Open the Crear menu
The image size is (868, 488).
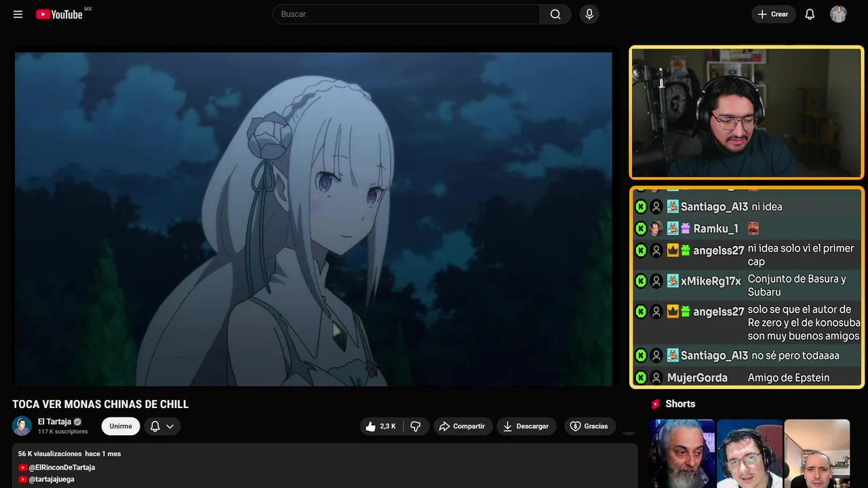coord(773,14)
